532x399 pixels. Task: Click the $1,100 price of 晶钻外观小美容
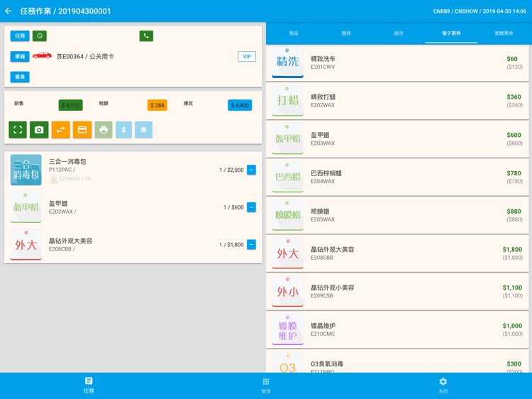(x=512, y=288)
